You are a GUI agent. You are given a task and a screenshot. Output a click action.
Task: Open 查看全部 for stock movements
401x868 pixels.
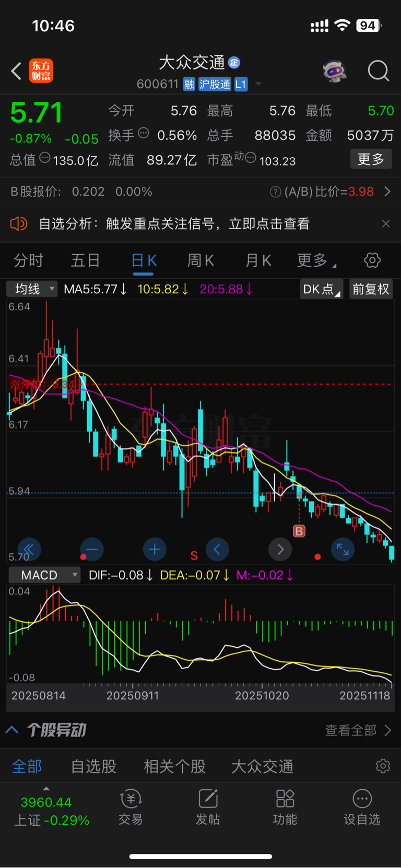[x=358, y=730]
